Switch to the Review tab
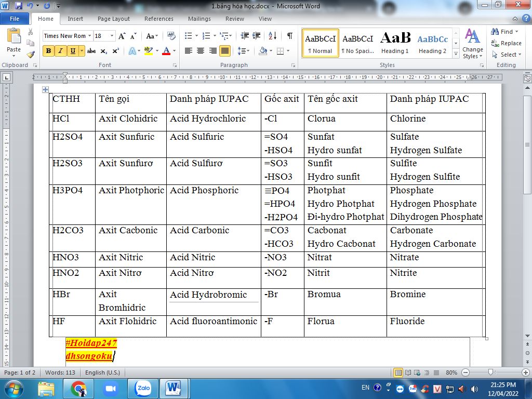 pyautogui.click(x=235, y=19)
